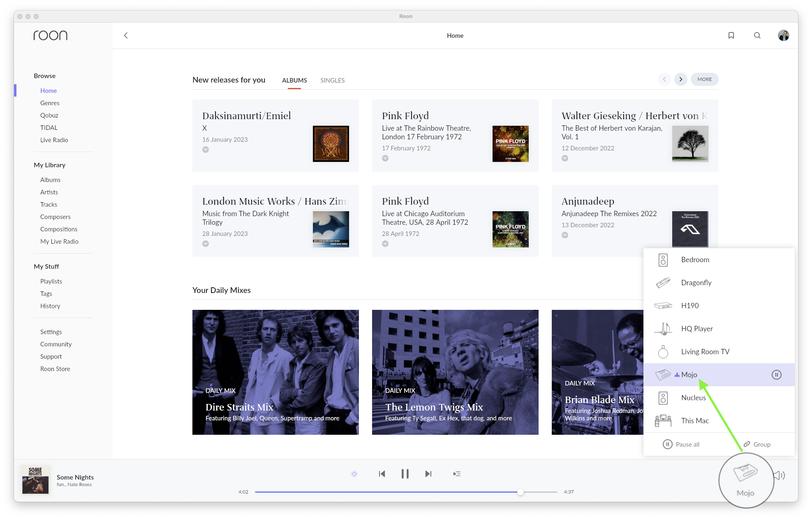
Task: Open TIDAL in sidebar
Action: point(49,127)
